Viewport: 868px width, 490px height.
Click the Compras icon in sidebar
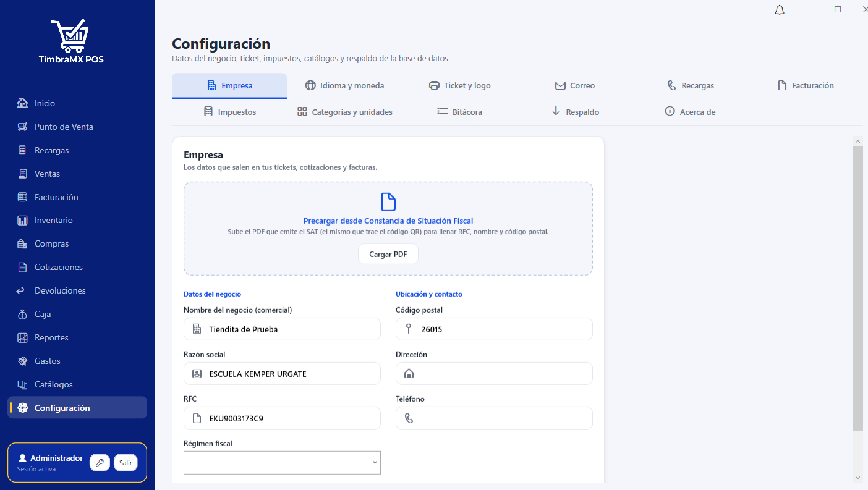click(x=23, y=243)
